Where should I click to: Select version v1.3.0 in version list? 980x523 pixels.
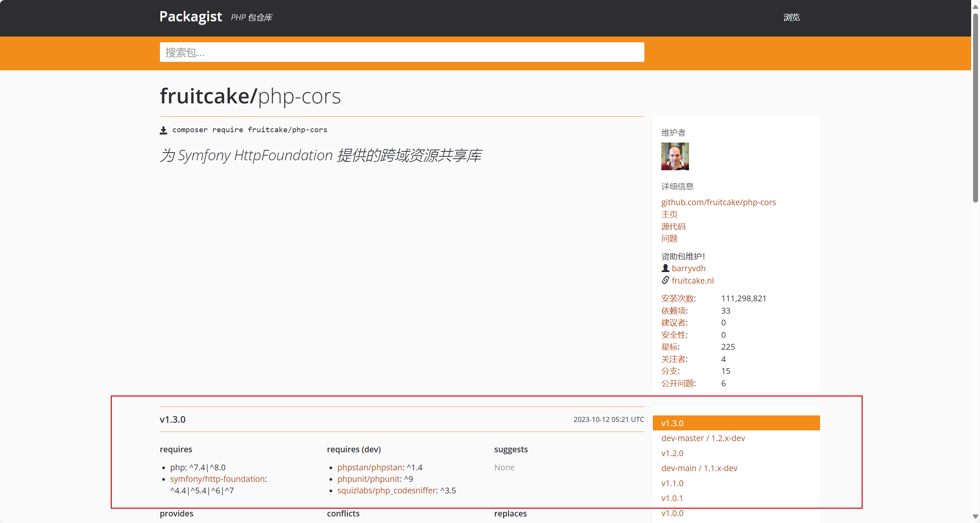pyautogui.click(x=672, y=423)
